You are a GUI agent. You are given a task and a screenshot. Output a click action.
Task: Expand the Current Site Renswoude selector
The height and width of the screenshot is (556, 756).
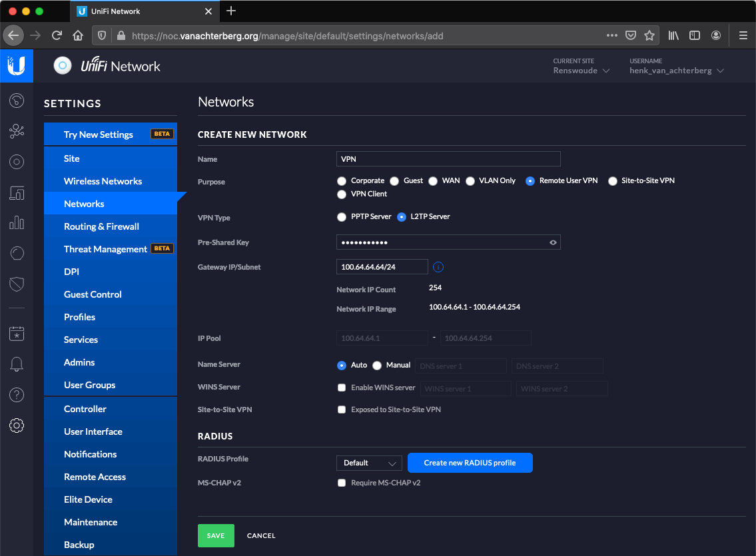[581, 69]
